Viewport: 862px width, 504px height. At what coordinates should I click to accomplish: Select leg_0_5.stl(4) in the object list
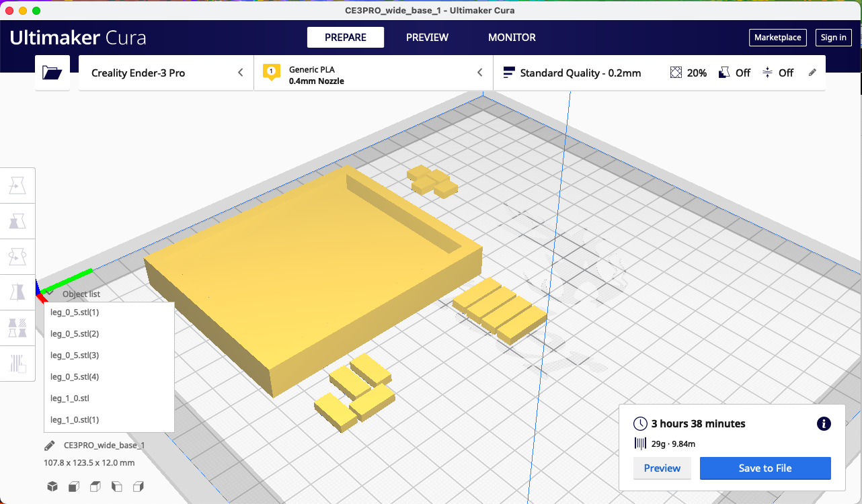(109, 377)
